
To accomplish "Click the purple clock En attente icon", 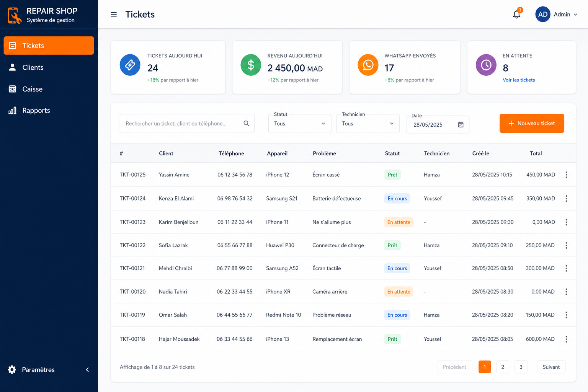I will [x=486, y=65].
